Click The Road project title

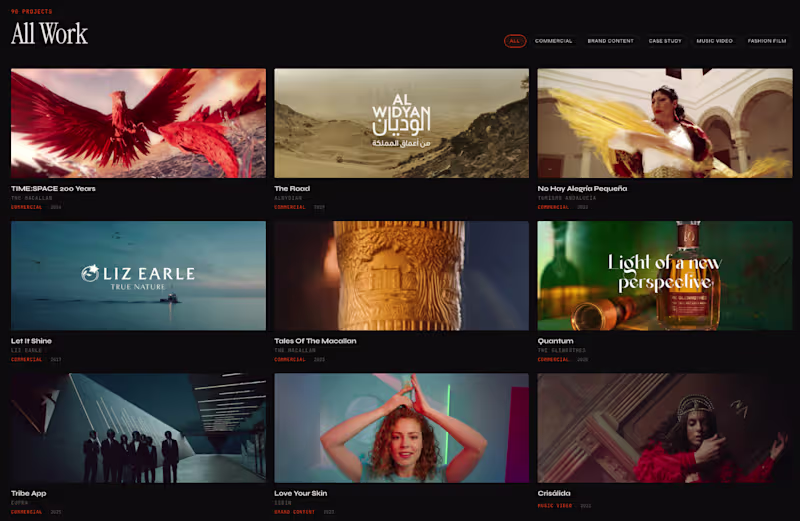(x=292, y=188)
